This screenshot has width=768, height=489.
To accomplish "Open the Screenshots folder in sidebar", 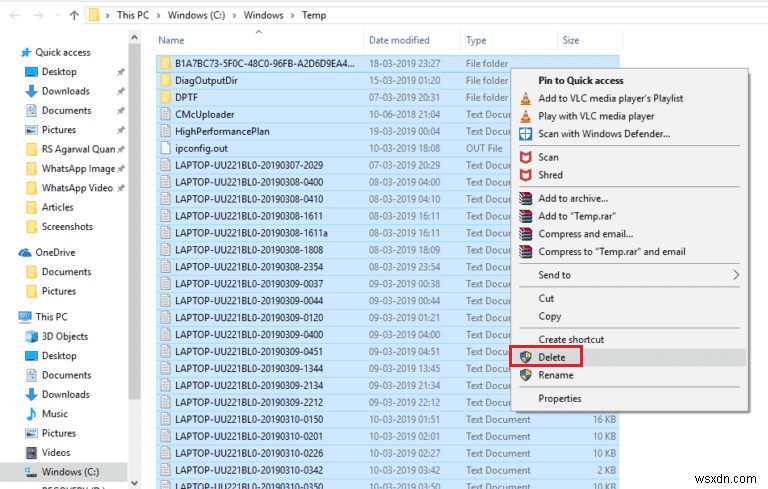I will pos(67,226).
